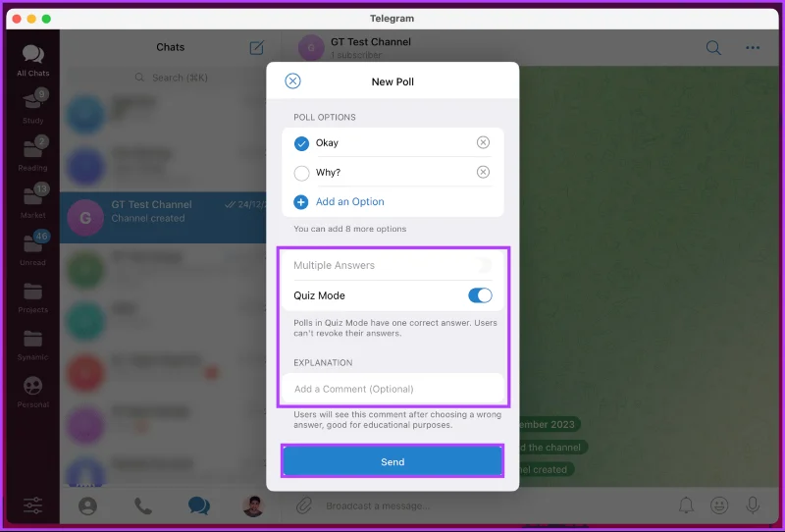Click the Okay option text
785x532 pixels.
coord(327,142)
